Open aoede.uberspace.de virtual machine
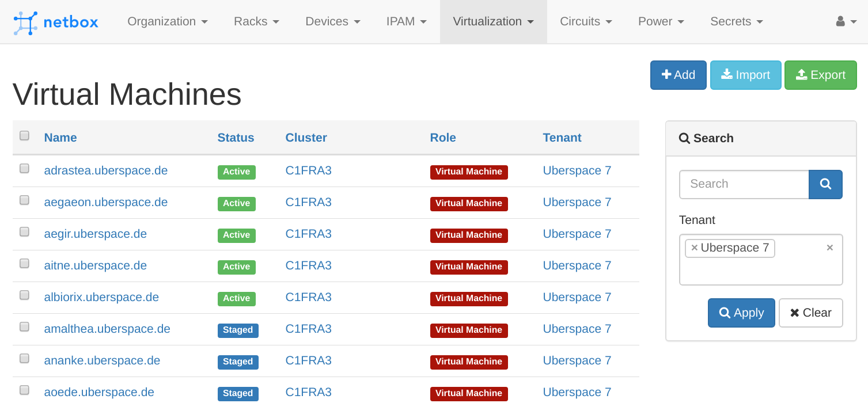The image size is (868, 403). coord(99,392)
